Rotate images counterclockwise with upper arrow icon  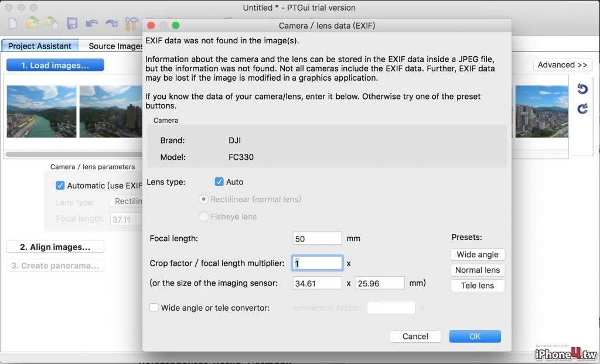pos(582,89)
